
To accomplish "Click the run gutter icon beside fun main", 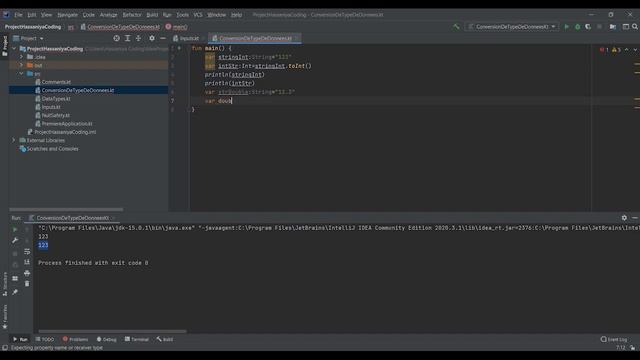I will (179, 48).
